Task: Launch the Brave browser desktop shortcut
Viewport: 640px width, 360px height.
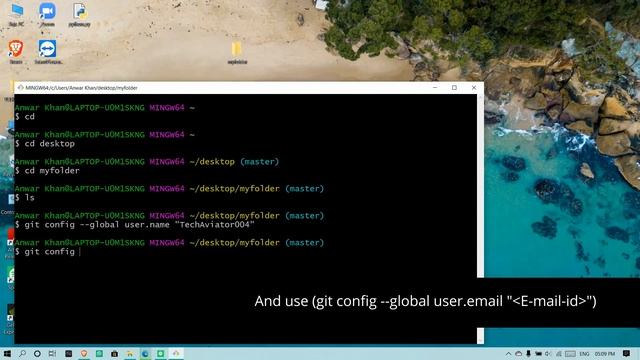Action: click(x=16, y=51)
